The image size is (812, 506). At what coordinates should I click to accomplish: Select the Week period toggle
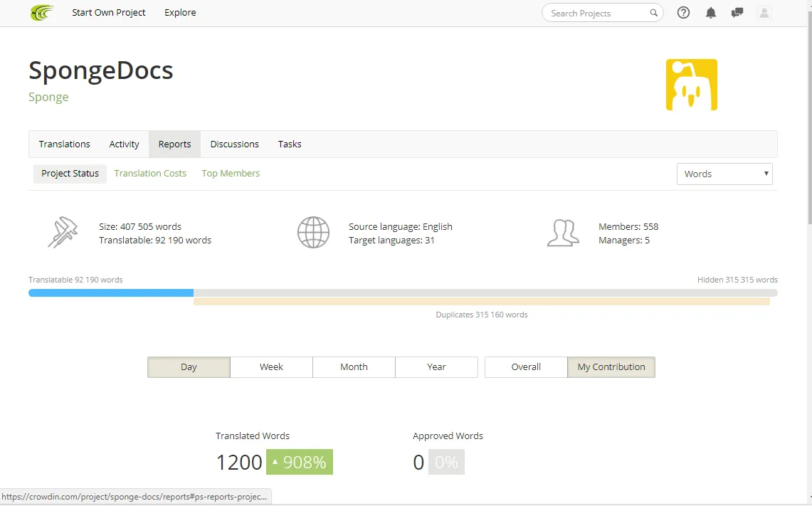[271, 367]
